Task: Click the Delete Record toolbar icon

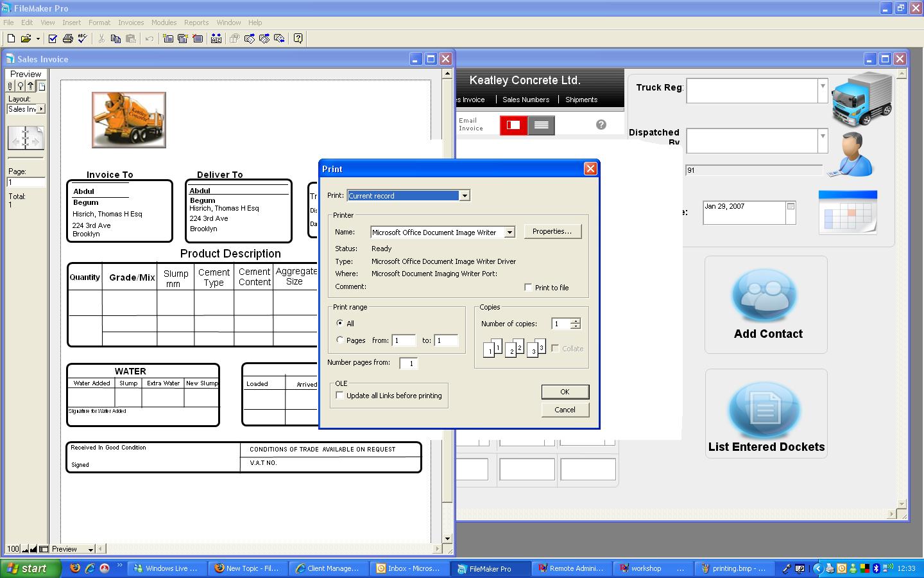Action: [198, 39]
